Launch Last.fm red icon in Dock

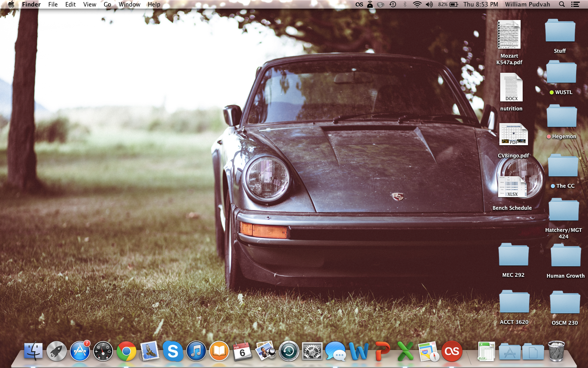point(452,351)
